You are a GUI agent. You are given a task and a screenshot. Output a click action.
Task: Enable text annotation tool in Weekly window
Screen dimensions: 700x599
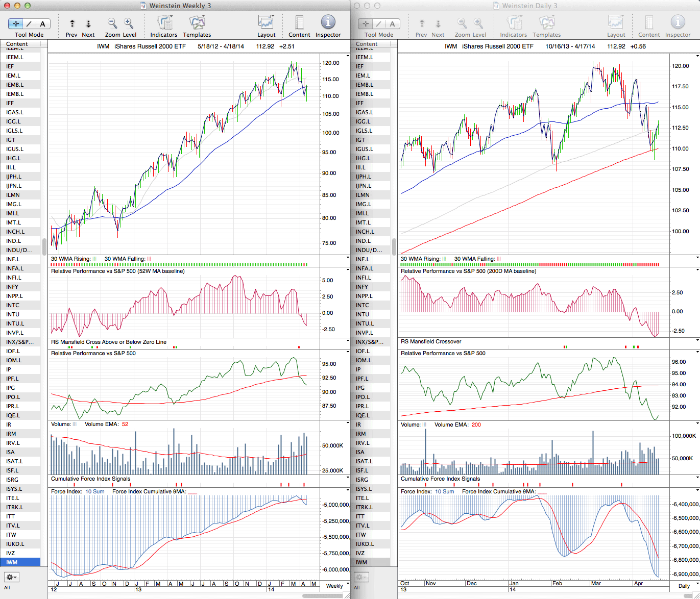pyautogui.click(x=42, y=24)
